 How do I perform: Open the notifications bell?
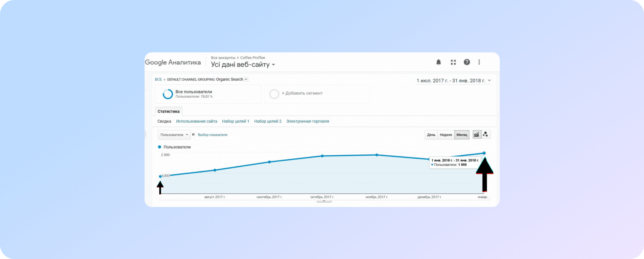click(x=438, y=62)
